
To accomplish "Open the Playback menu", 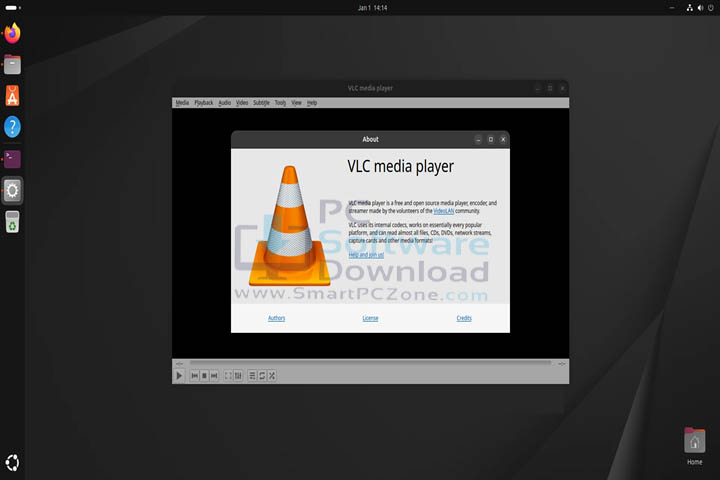I will (203, 103).
